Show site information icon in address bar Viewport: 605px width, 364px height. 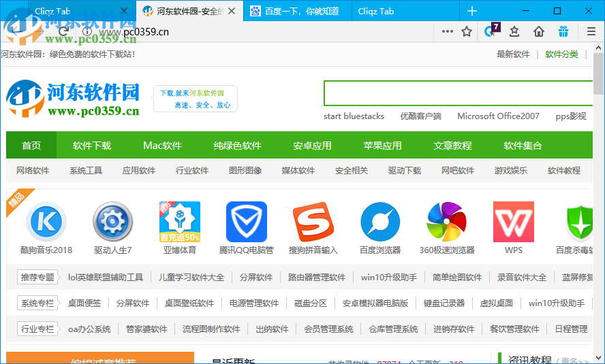click(x=87, y=31)
